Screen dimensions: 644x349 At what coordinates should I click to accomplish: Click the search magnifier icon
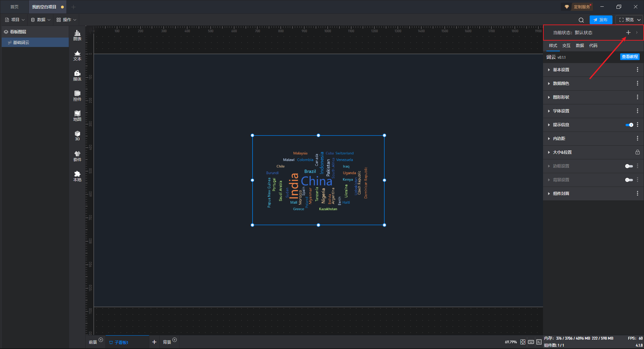coord(581,20)
